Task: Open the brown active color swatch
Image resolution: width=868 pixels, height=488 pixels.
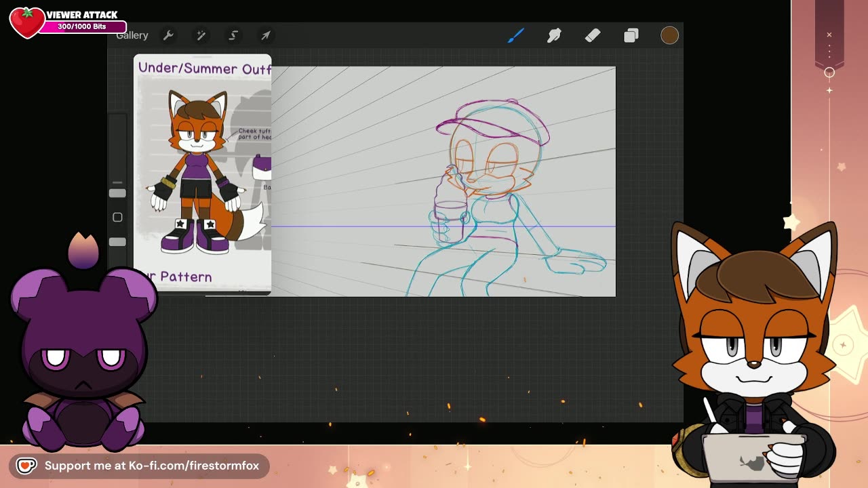Action: pyautogui.click(x=669, y=35)
